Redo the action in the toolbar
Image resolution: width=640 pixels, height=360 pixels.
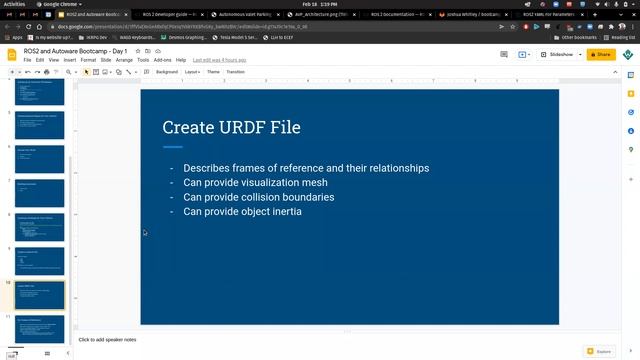pos(37,72)
